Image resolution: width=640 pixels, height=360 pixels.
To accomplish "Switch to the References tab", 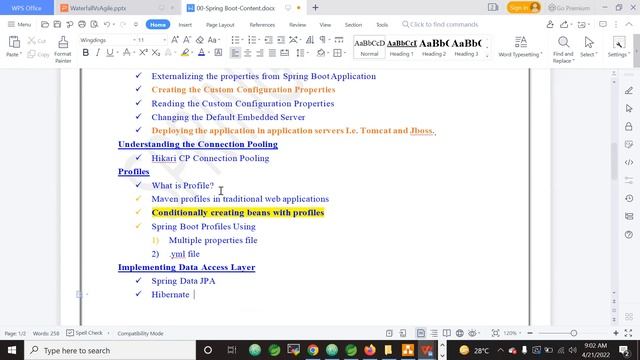I will 262,25.
